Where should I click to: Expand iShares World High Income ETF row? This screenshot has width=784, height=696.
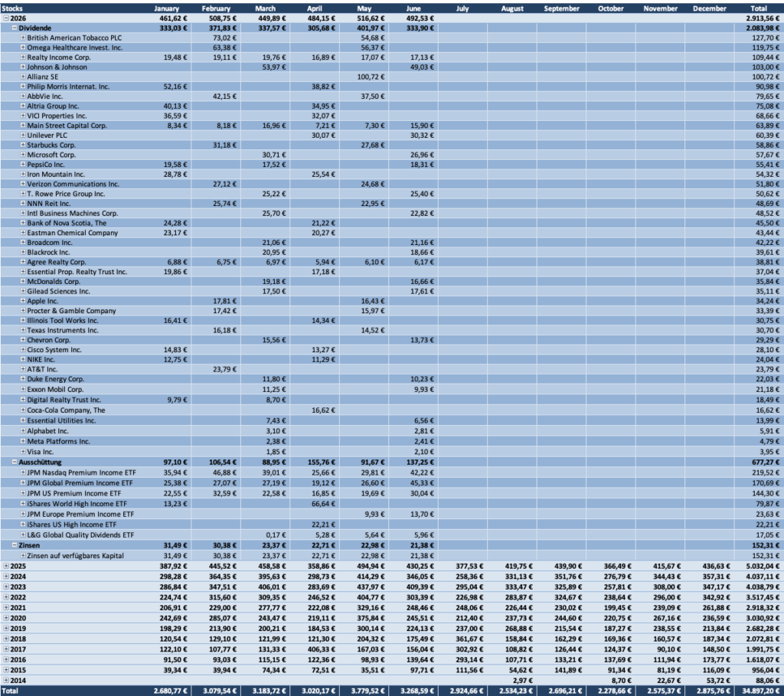[x=23, y=504]
